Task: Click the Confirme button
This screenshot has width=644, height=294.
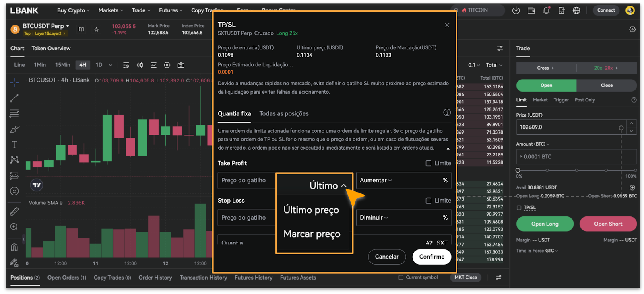Action: coord(432,257)
